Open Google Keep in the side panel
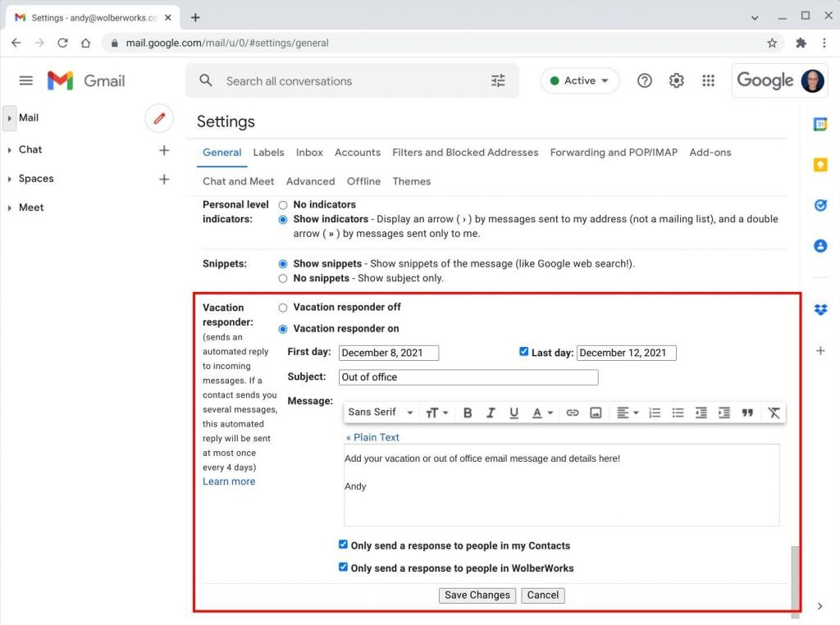Viewport: 840px width, 625px height. (819, 164)
